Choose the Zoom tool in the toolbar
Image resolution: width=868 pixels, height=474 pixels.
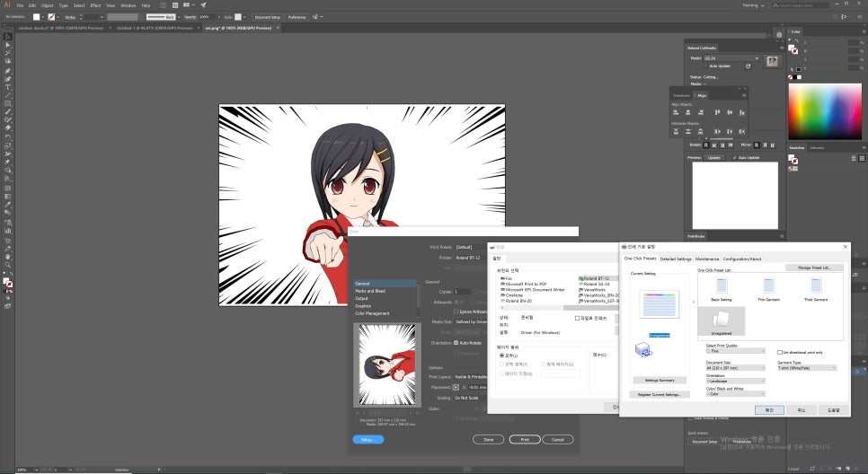point(8,264)
